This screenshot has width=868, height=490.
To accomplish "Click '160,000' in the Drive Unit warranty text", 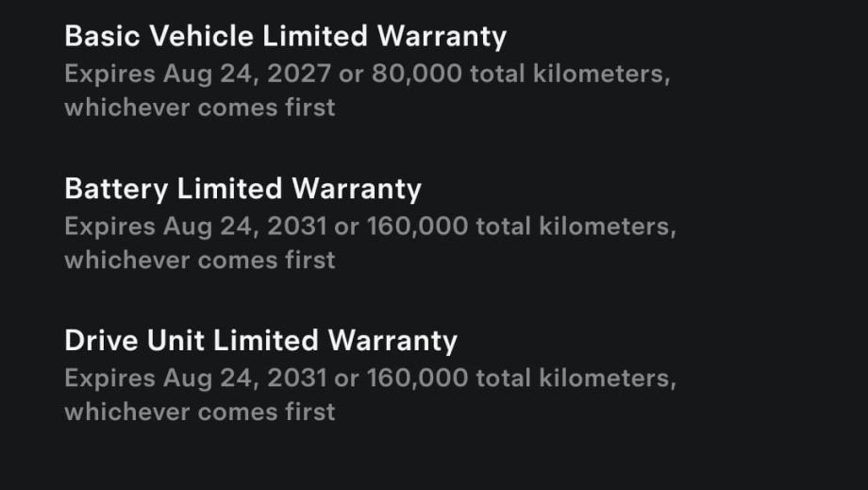I will [416, 379].
